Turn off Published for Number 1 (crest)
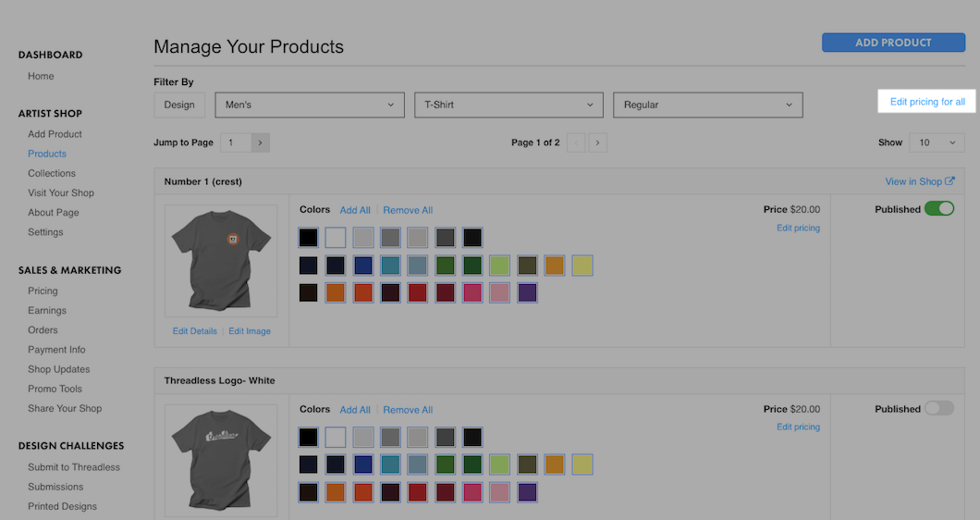This screenshot has height=520, width=980. point(938,208)
